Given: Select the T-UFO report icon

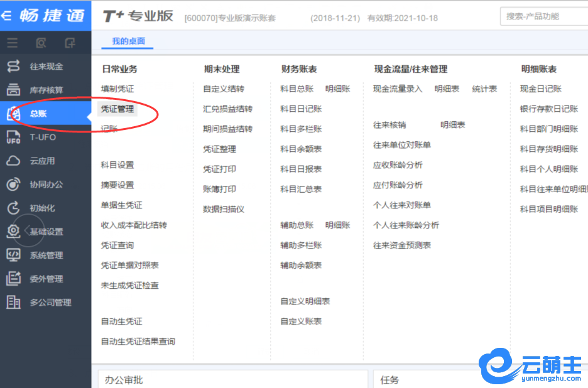Looking at the screenshot, I should tap(13, 137).
